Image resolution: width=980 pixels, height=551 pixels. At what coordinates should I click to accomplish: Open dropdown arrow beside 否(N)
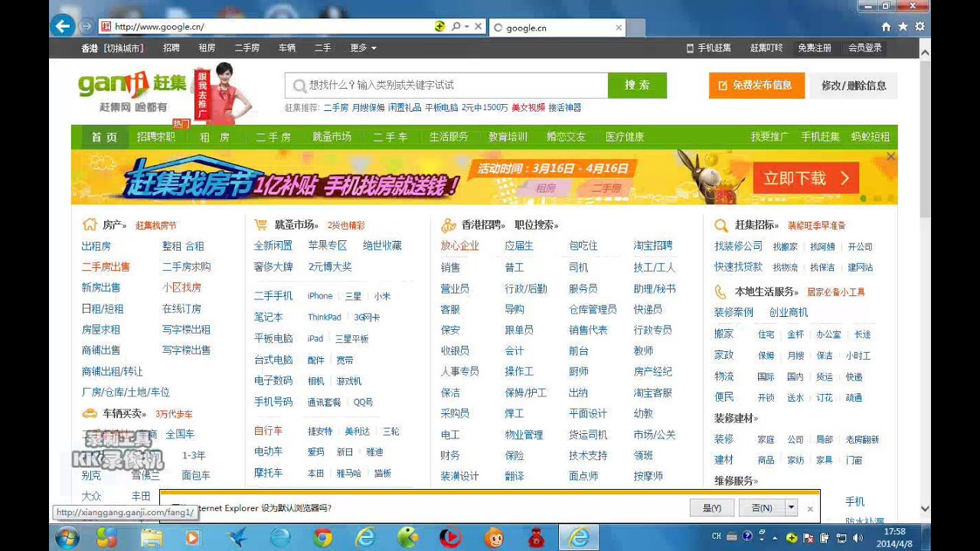pyautogui.click(x=792, y=507)
